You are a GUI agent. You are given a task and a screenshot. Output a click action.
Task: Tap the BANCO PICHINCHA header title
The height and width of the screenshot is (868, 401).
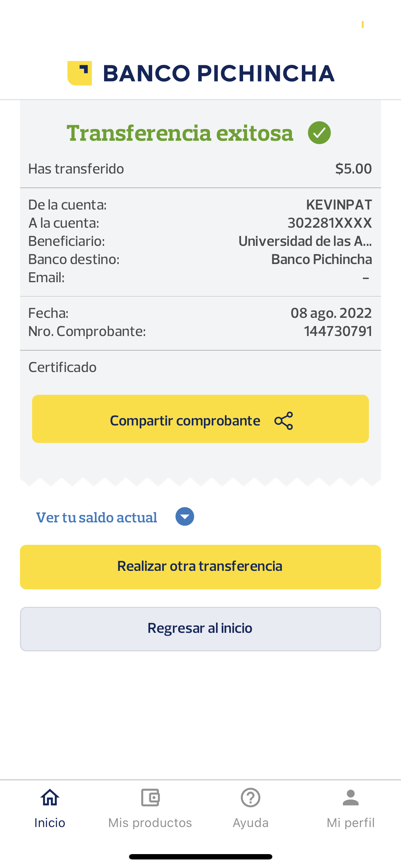click(219, 73)
